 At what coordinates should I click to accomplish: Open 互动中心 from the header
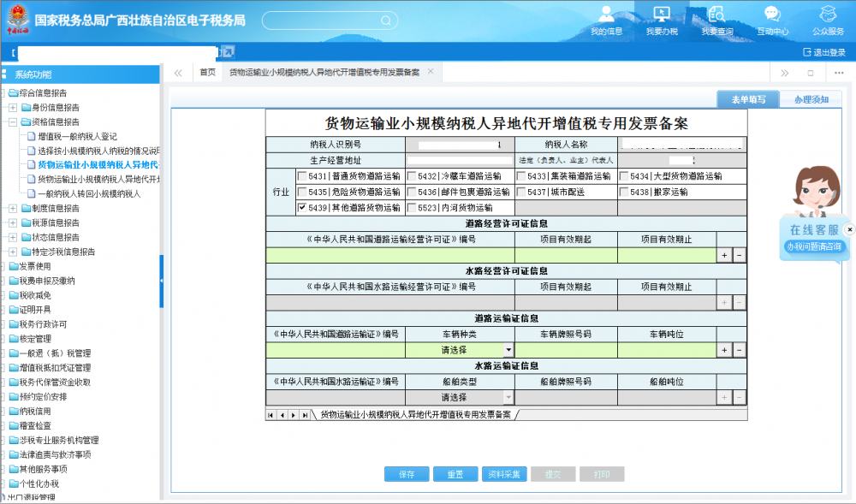(x=772, y=20)
